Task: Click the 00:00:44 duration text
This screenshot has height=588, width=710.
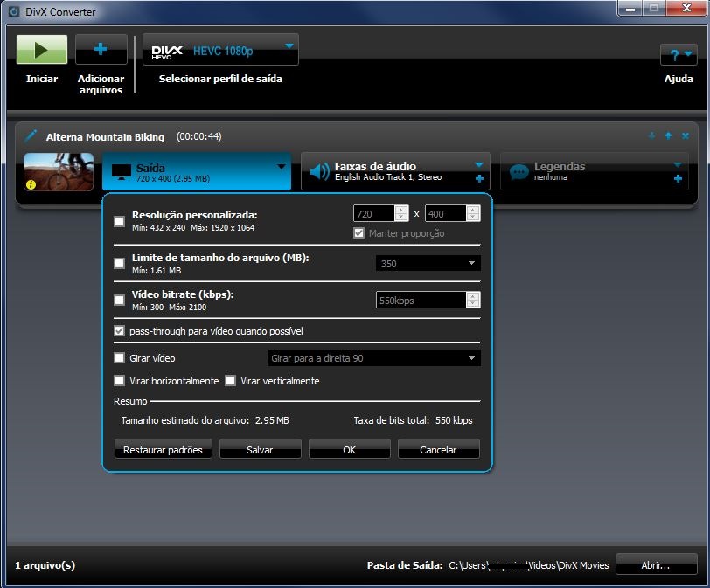Action: 198,136
